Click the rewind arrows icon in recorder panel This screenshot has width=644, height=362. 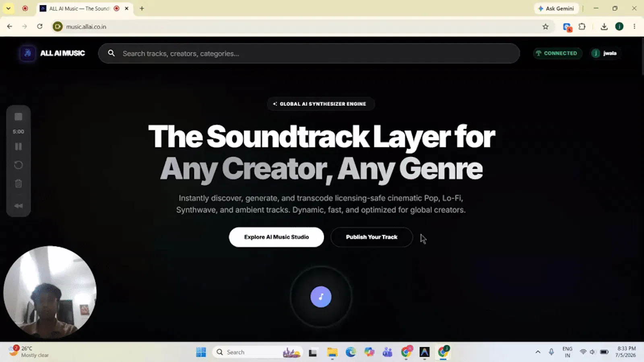coord(19,206)
